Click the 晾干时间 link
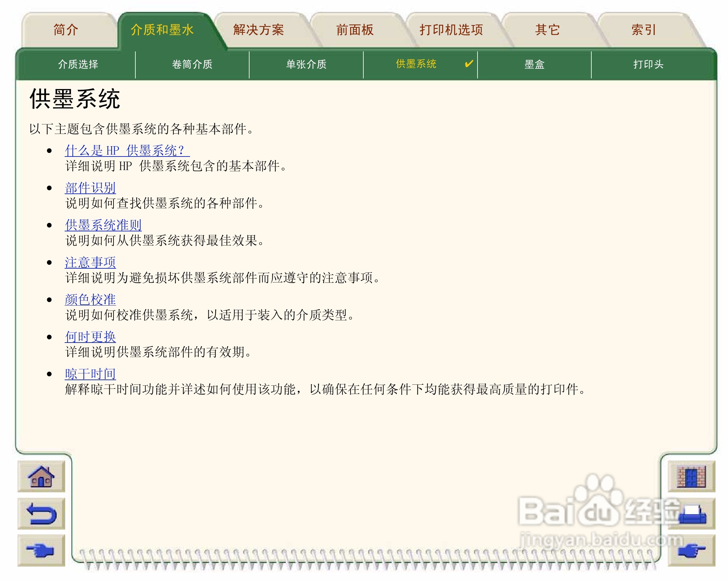The width and height of the screenshot is (728, 581). (x=90, y=374)
